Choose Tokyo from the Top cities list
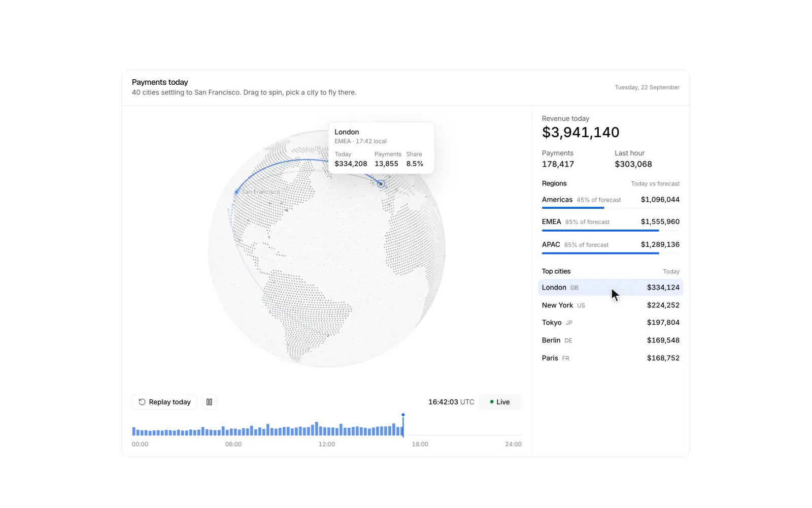The image size is (812, 508). 611,323
